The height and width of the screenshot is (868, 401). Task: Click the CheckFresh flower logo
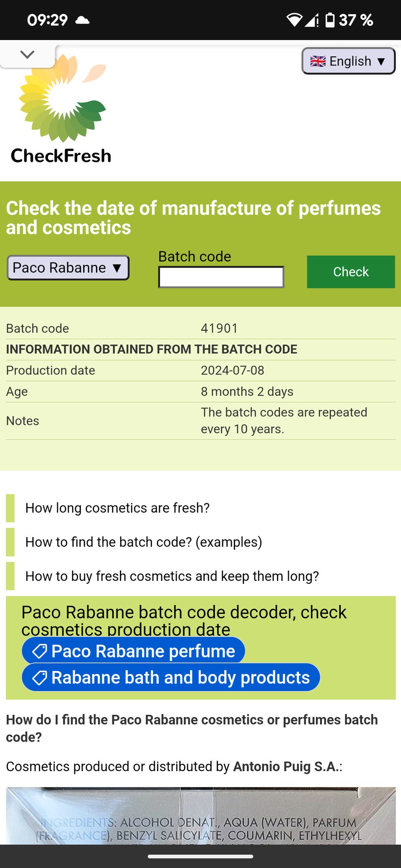coord(62,100)
